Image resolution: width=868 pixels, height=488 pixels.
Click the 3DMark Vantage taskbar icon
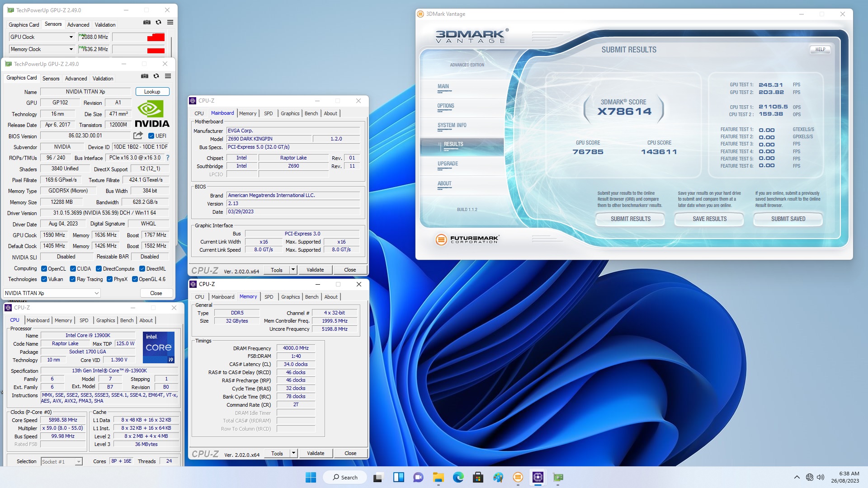click(x=518, y=477)
